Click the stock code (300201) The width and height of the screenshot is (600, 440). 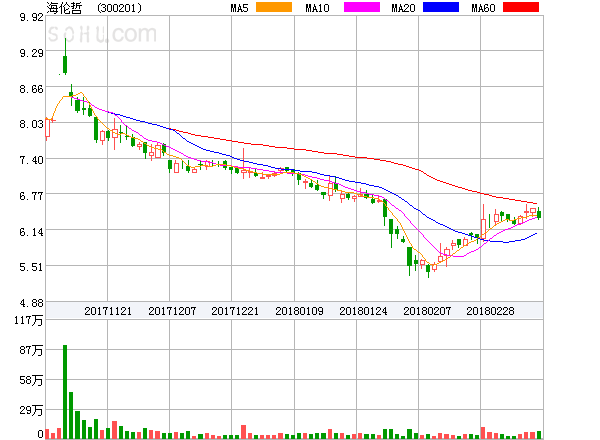119,8
